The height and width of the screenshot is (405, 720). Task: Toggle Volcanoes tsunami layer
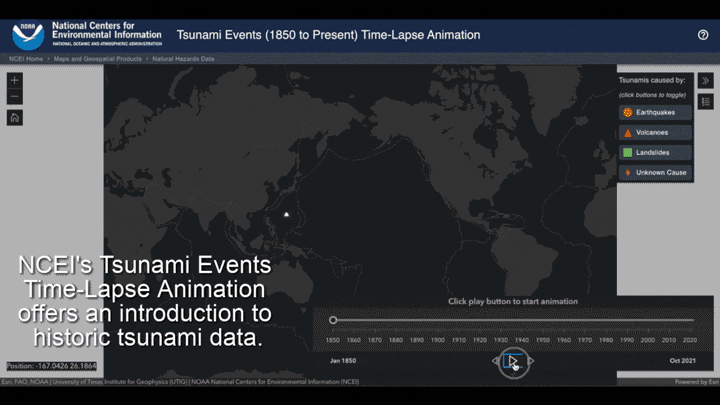click(655, 132)
